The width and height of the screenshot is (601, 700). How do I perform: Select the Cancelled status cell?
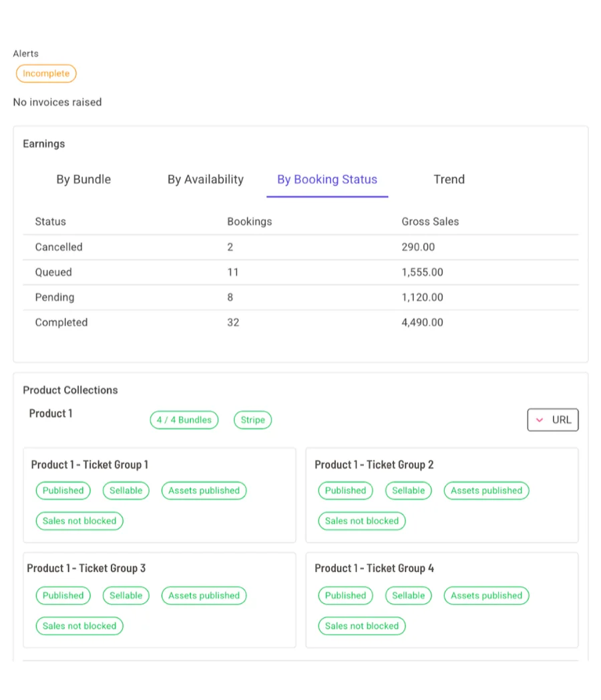59,248
